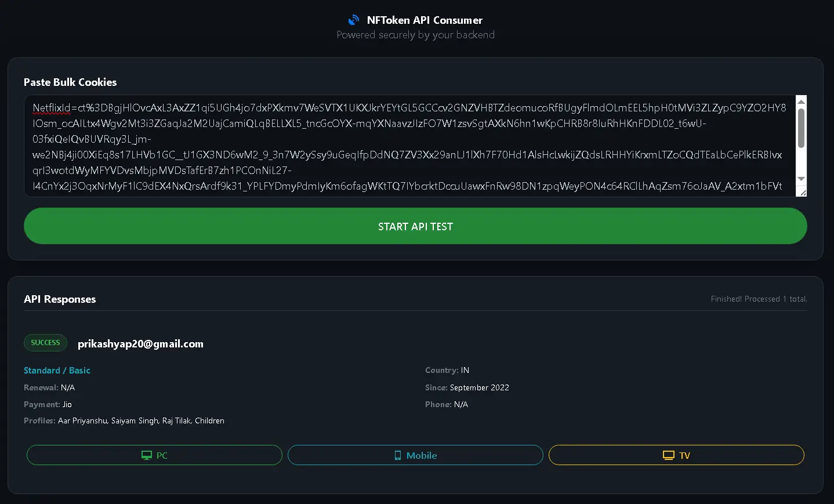
Task: Click the Profiles list line
Action: click(x=124, y=420)
